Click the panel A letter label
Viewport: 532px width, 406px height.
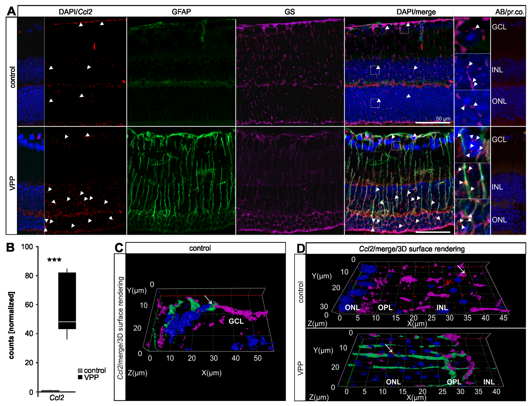pos(11,11)
